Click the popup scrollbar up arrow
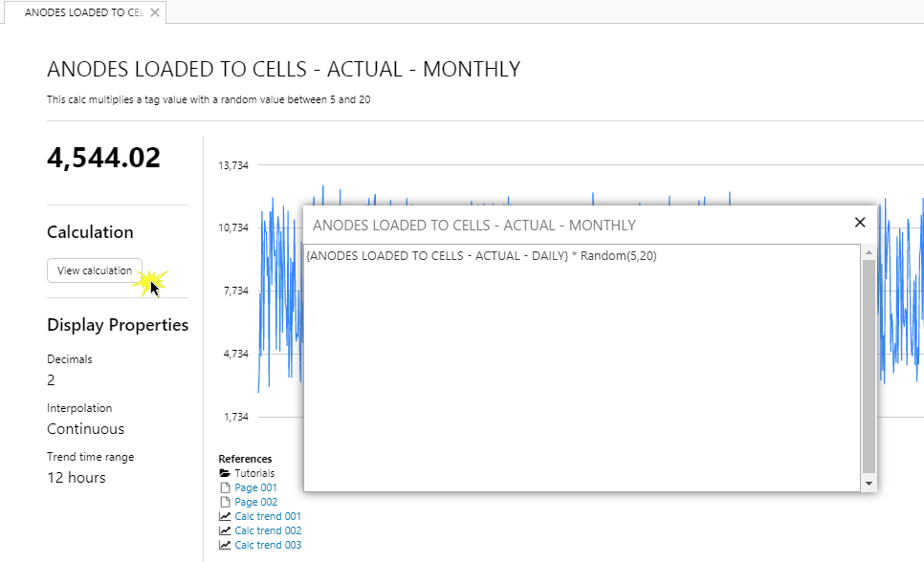Viewport: 924px width, 562px height. click(869, 252)
